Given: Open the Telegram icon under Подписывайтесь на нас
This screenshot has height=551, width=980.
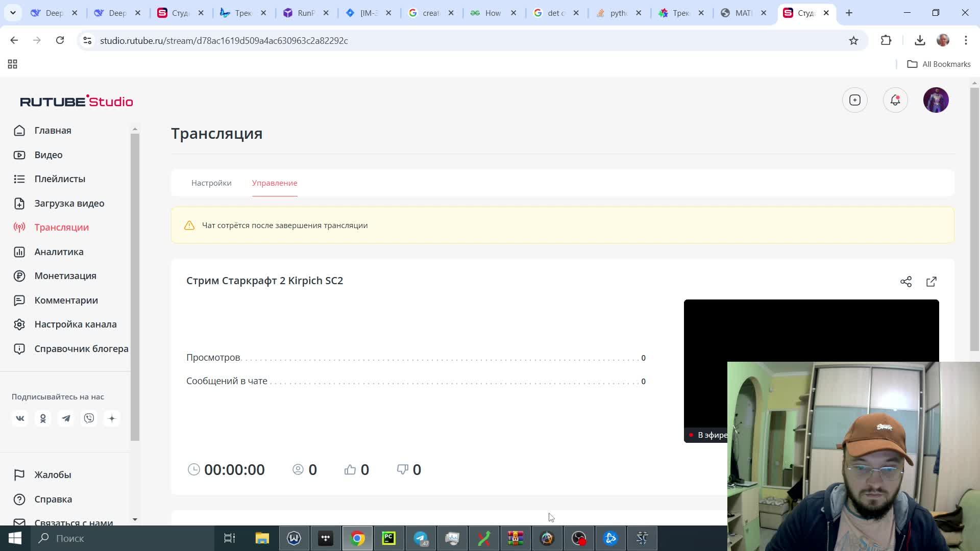Looking at the screenshot, I should coord(66,418).
